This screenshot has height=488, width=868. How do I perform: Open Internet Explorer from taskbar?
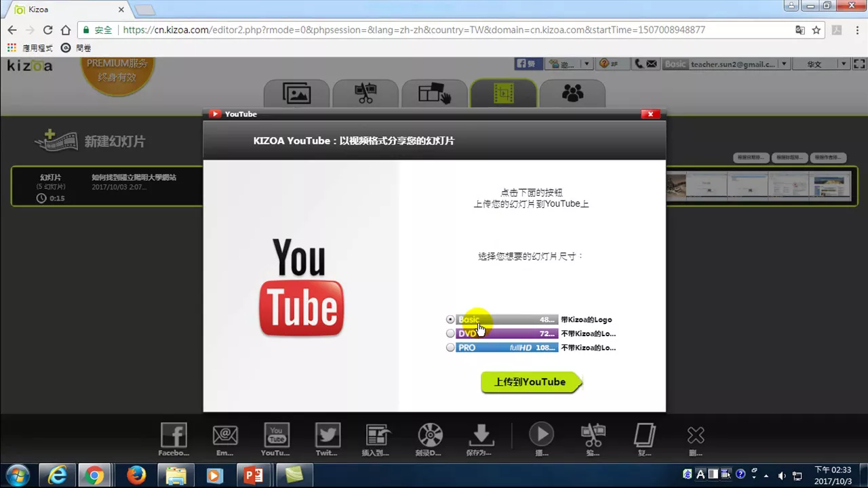[57, 476]
